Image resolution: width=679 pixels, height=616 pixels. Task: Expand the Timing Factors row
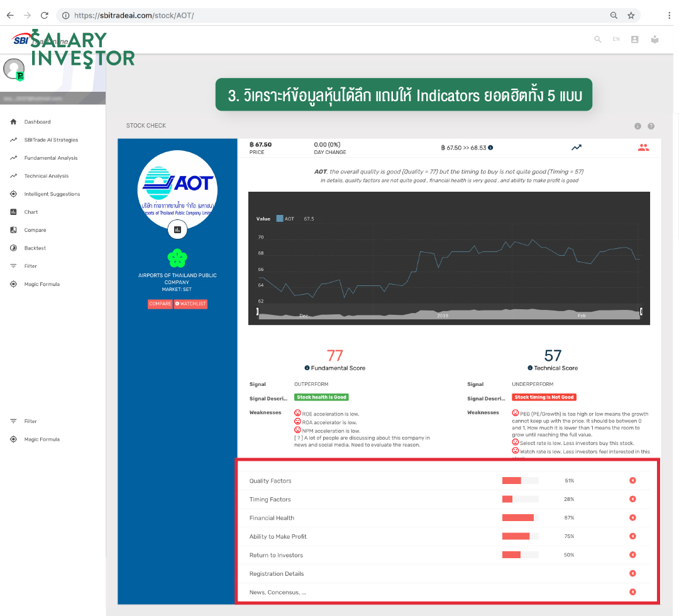point(632,499)
